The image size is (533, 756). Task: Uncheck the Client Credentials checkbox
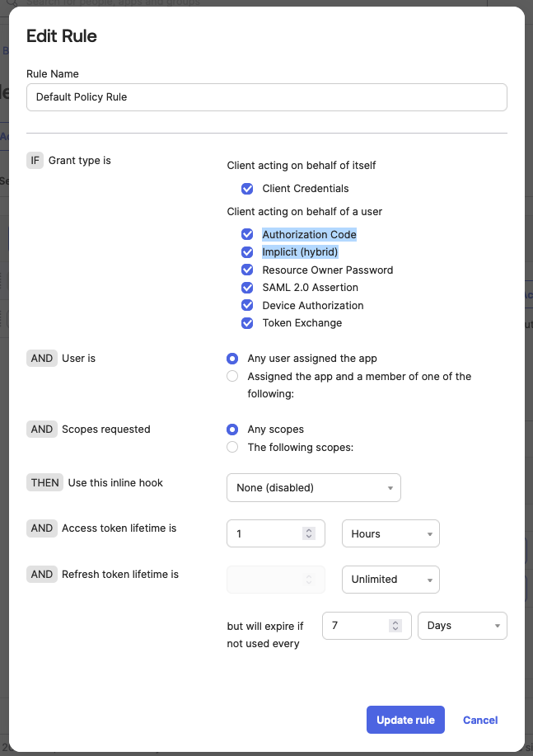[247, 189]
